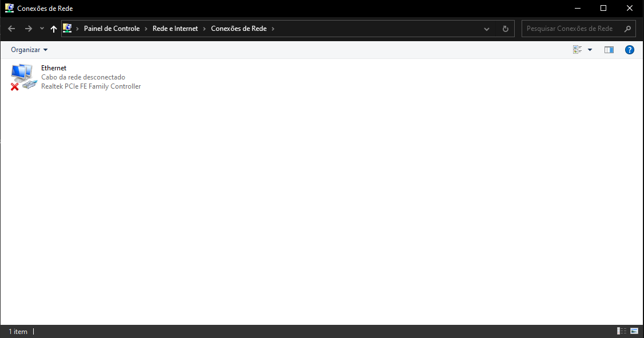Screen dimensions: 644x338
Task: Maximize the Conexões de Rede window
Action: pyautogui.click(x=603, y=8)
